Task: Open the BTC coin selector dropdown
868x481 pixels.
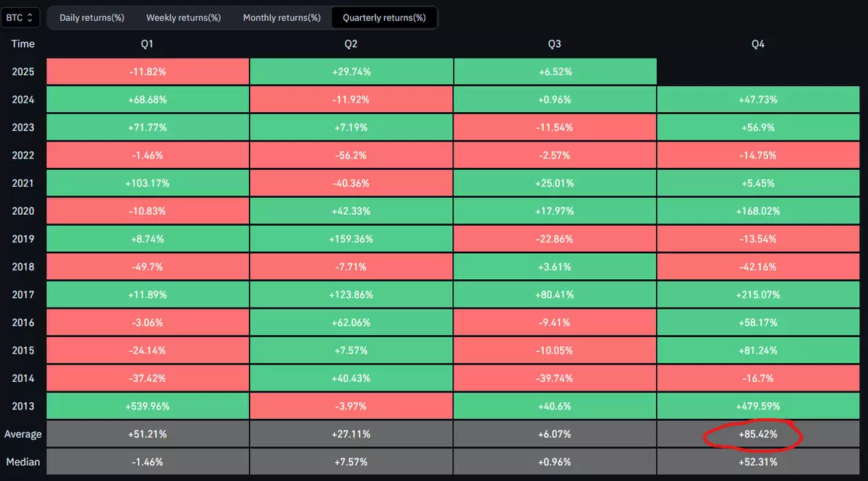Action: click(22, 17)
